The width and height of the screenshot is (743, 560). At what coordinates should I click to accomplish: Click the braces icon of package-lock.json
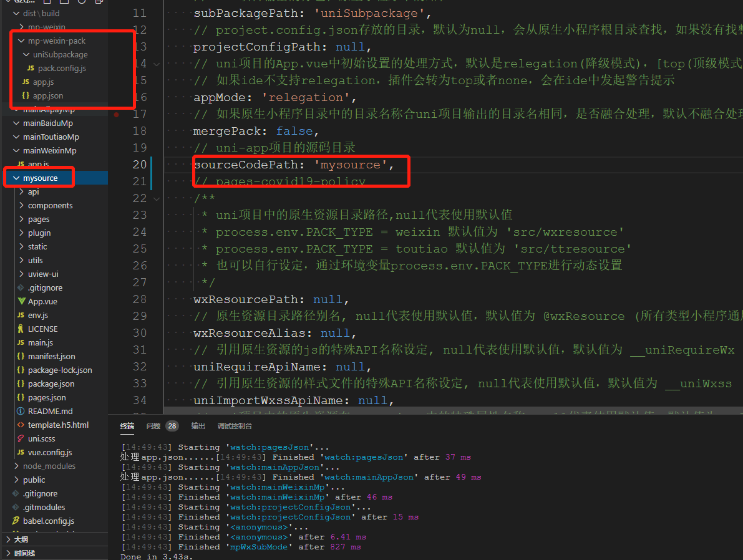coord(21,370)
